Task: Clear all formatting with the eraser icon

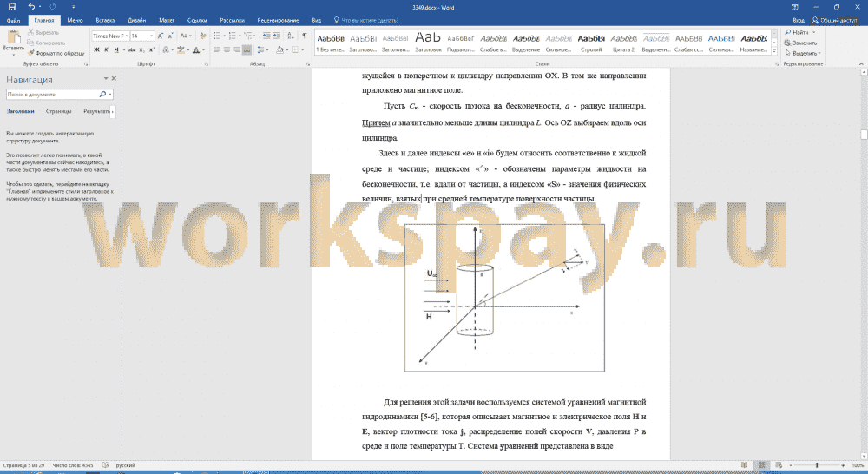Action: click(203, 36)
